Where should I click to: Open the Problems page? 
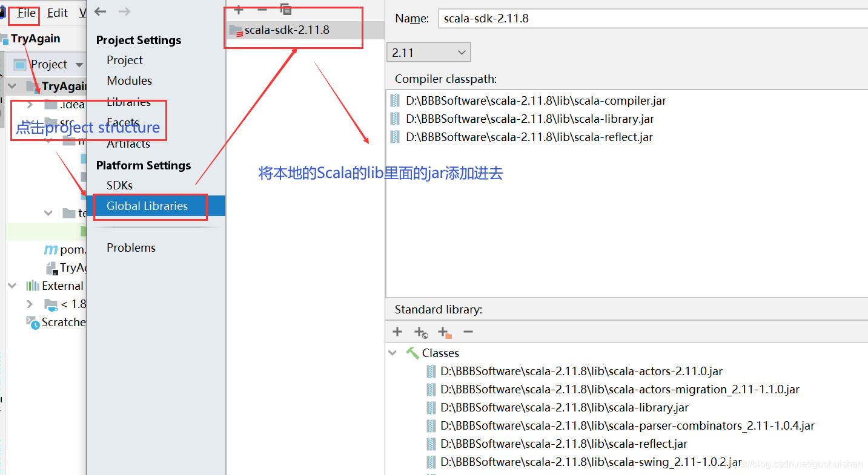[131, 247]
